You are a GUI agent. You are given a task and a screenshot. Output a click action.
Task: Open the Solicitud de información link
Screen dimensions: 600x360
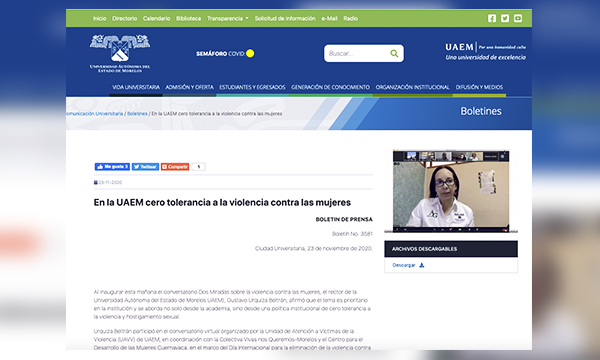click(x=285, y=18)
